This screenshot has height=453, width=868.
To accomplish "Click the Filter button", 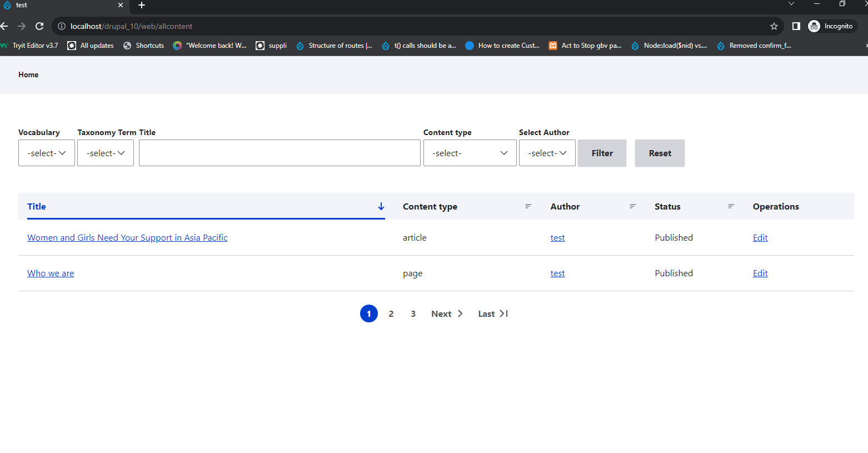I will [x=602, y=153].
